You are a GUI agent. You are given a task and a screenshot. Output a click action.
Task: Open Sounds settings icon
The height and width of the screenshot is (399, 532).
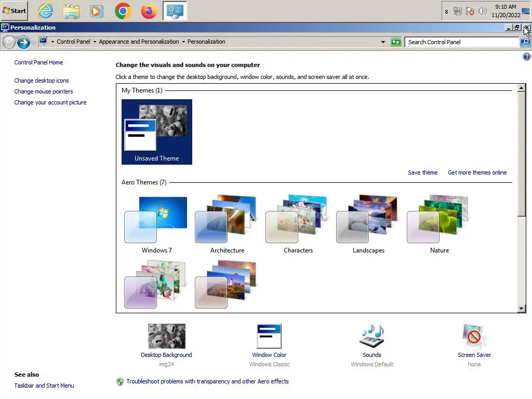(x=372, y=336)
